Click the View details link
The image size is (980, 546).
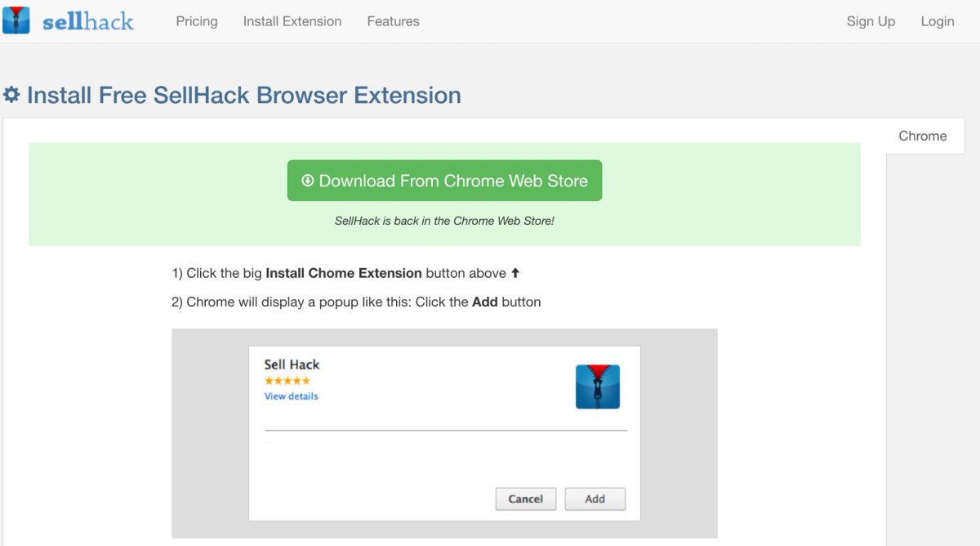pyautogui.click(x=291, y=396)
